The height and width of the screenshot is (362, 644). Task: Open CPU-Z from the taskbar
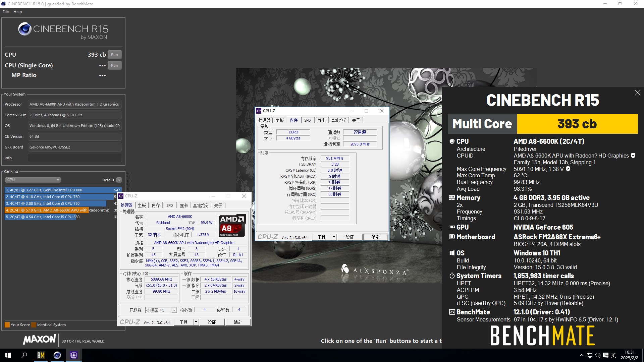point(74,355)
